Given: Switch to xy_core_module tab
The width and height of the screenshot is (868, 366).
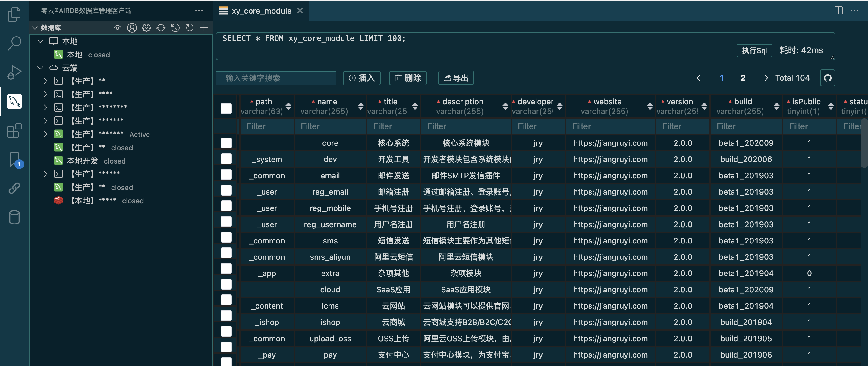Looking at the screenshot, I should (261, 11).
